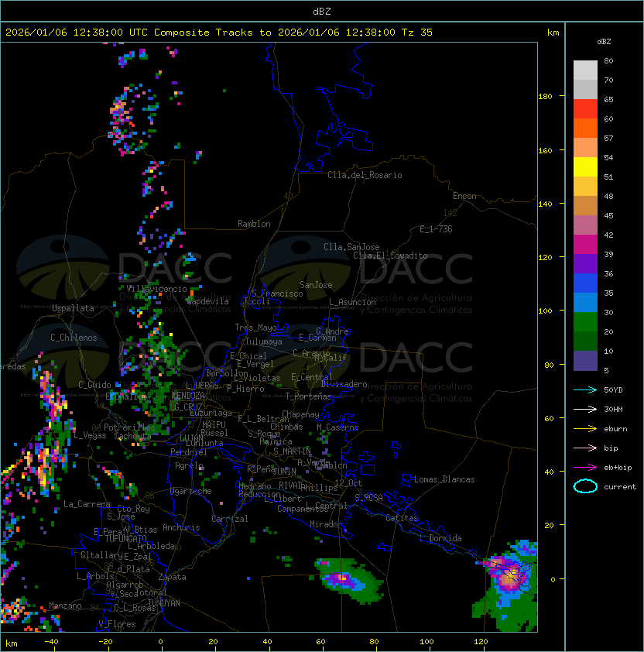Click the storm cell core southeast of L_Dormida
Screen dimensions: 644x652
point(511,577)
